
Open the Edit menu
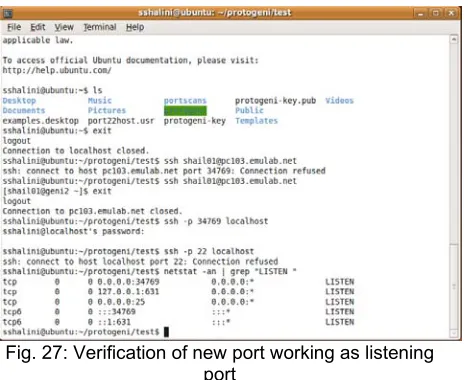pos(38,27)
